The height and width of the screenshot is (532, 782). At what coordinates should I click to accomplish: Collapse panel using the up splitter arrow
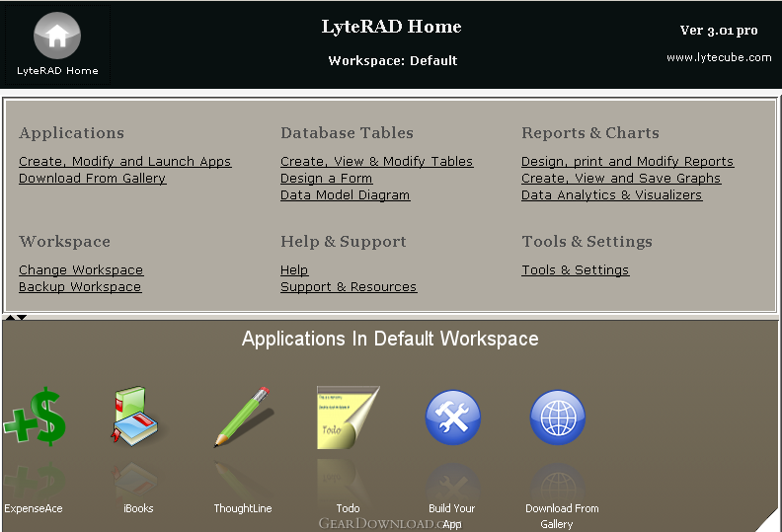(10, 317)
